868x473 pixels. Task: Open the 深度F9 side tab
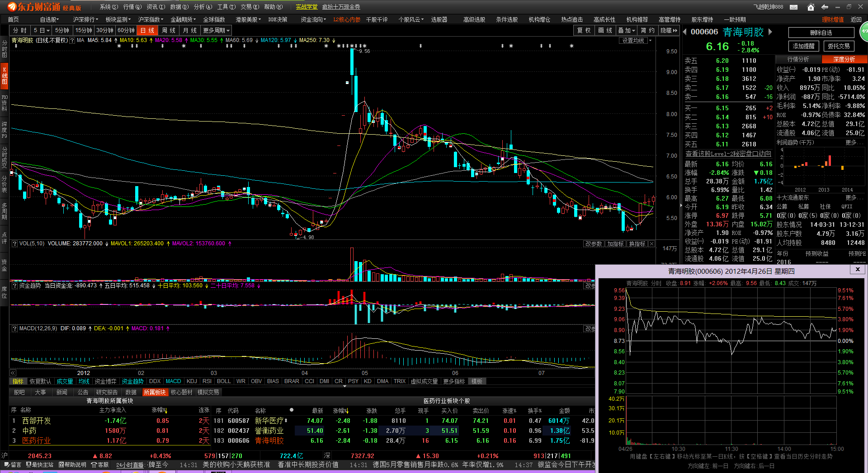click(x=5, y=130)
